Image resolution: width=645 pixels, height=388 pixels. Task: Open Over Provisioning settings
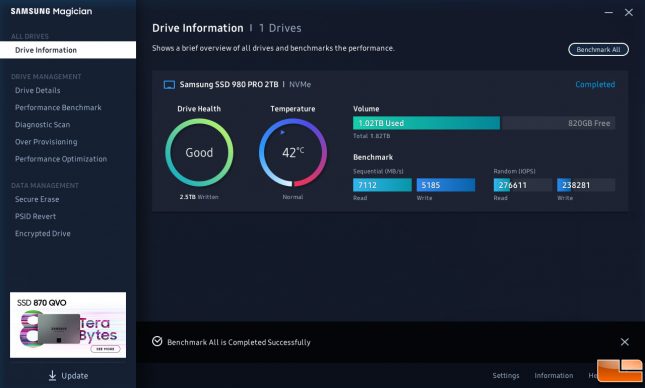point(46,142)
